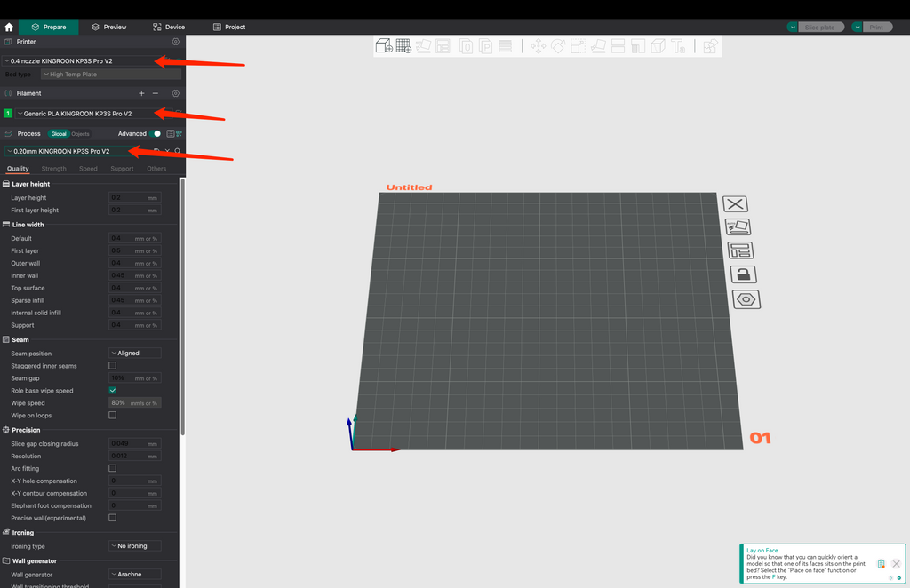Click the plus icon to add filament
This screenshot has height=588, width=910.
pos(141,93)
